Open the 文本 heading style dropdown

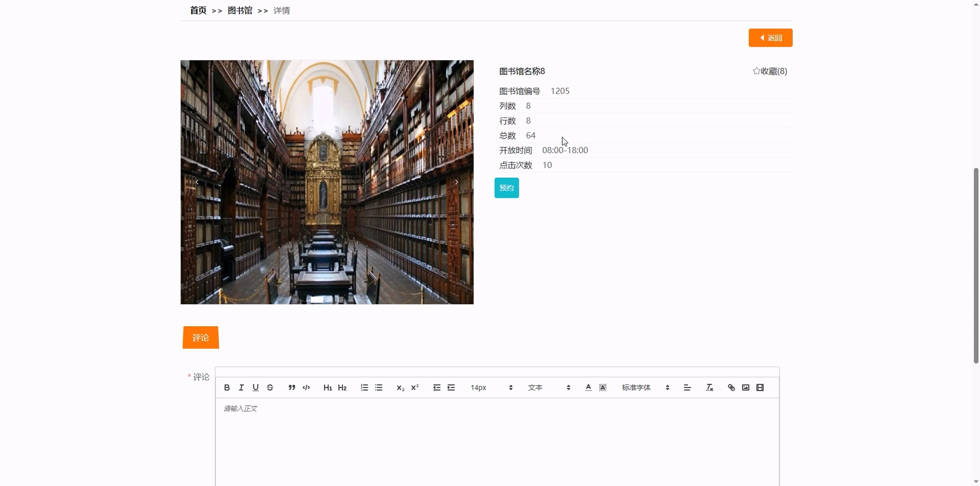(x=548, y=388)
